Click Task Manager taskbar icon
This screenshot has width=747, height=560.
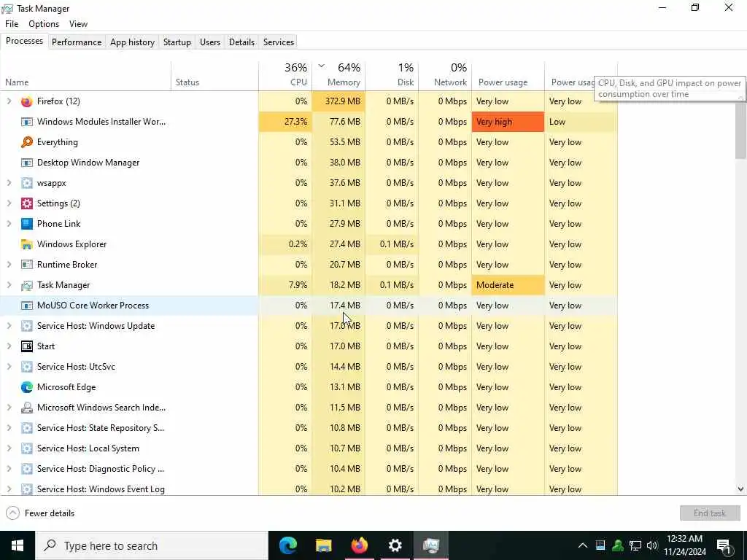(430, 545)
